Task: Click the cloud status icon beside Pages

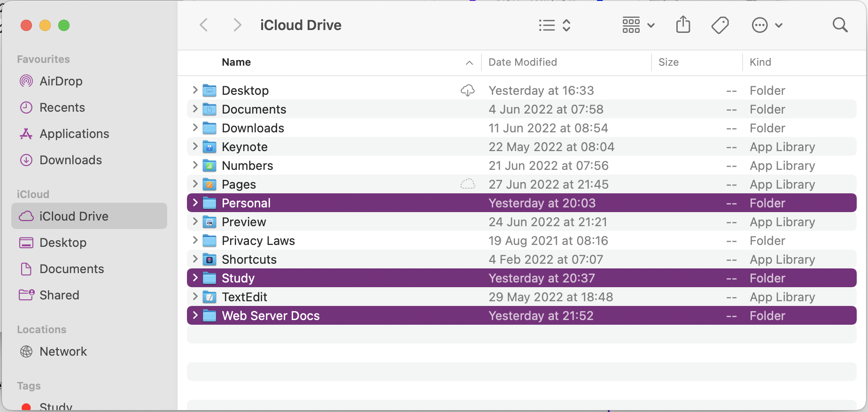Action: pos(468,184)
